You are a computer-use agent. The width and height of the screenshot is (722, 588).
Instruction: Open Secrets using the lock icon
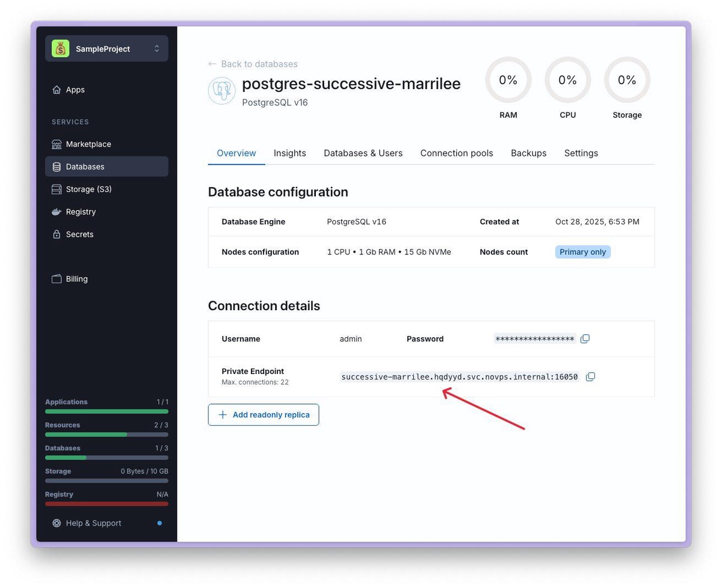[57, 234]
